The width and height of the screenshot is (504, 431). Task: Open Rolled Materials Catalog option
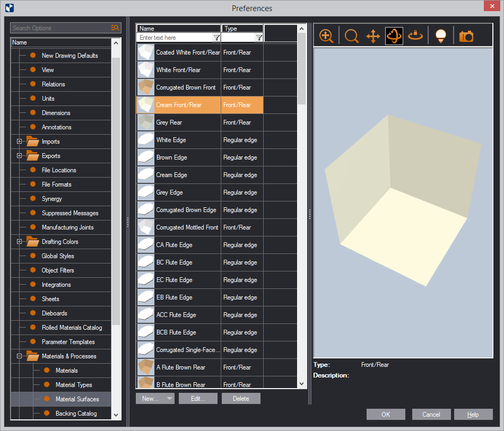point(72,328)
